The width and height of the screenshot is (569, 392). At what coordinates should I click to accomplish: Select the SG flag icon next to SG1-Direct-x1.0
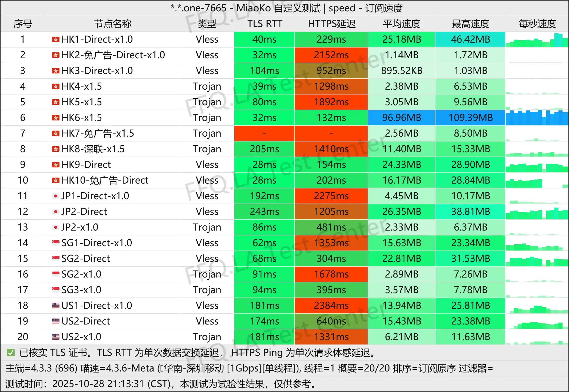point(55,243)
